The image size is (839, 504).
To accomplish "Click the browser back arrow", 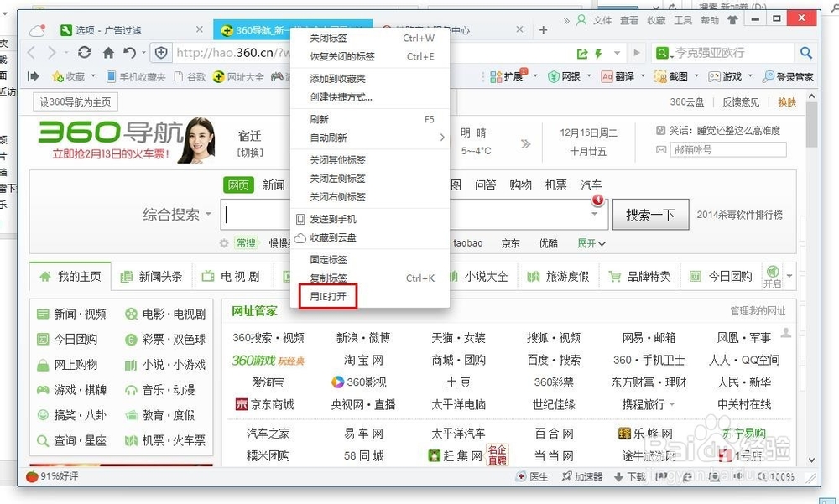I will pyautogui.click(x=32, y=53).
